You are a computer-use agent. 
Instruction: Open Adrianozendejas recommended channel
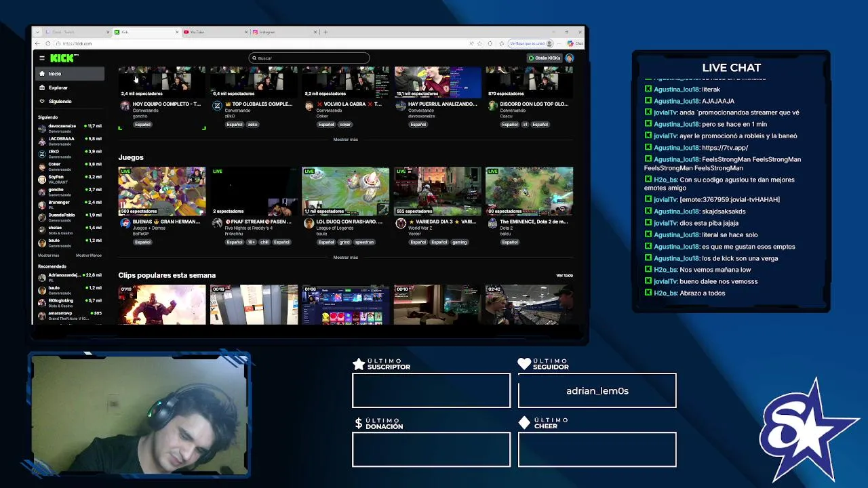69,277
